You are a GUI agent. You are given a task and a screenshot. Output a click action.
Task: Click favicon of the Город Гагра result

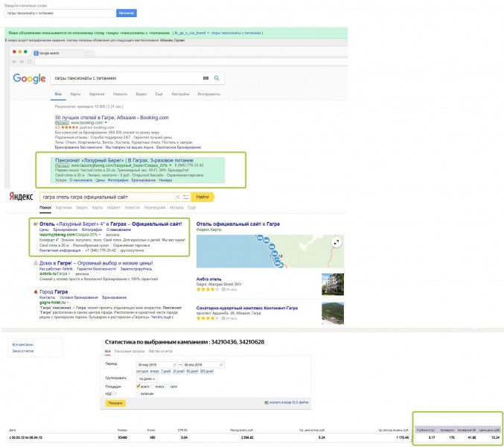(35, 292)
